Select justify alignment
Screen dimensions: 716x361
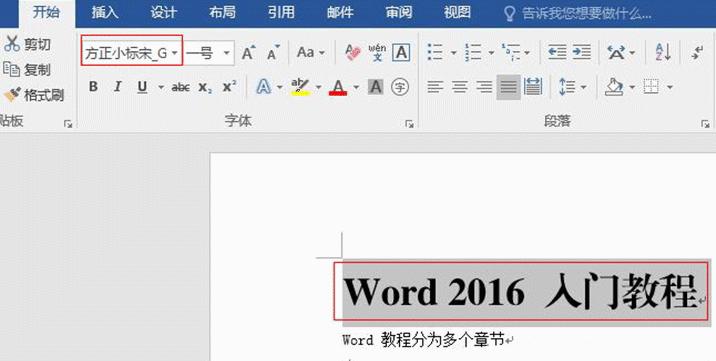click(x=508, y=87)
